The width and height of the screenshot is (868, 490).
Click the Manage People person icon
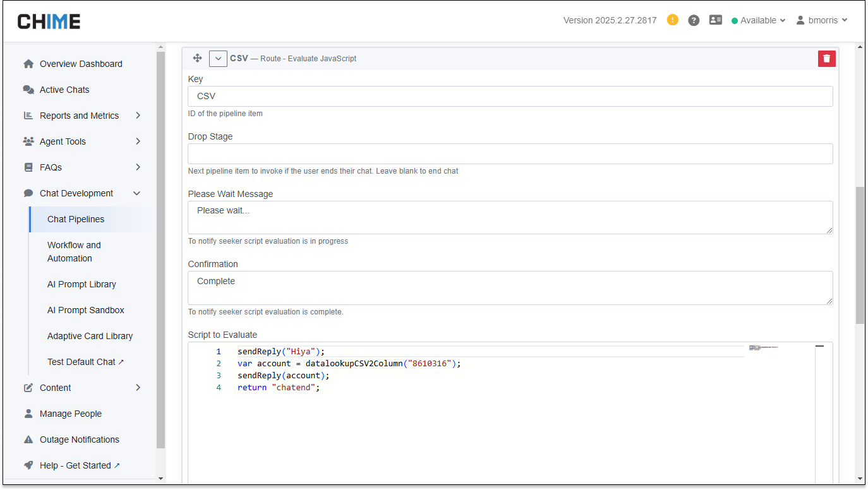(28, 414)
